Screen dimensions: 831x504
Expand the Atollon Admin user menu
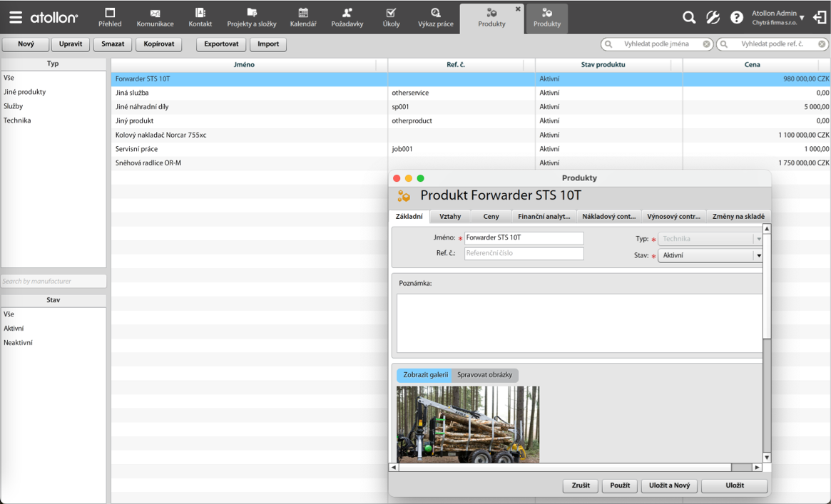click(x=802, y=17)
